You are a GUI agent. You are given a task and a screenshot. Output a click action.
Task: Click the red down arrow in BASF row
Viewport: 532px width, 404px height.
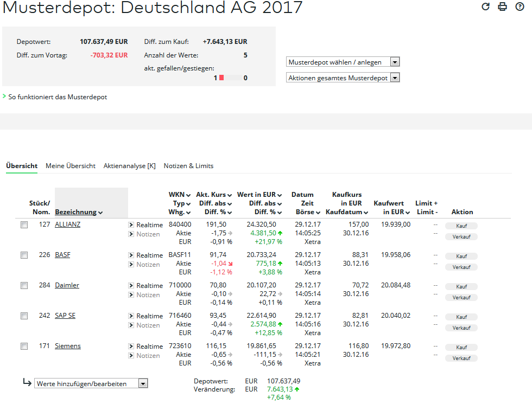(x=230, y=264)
